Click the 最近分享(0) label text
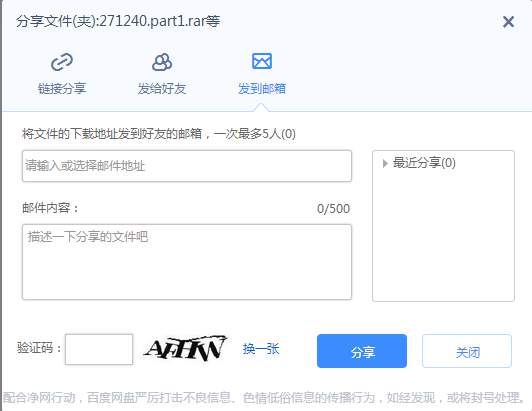Screen dimensions: 532x411 click(x=424, y=163)
